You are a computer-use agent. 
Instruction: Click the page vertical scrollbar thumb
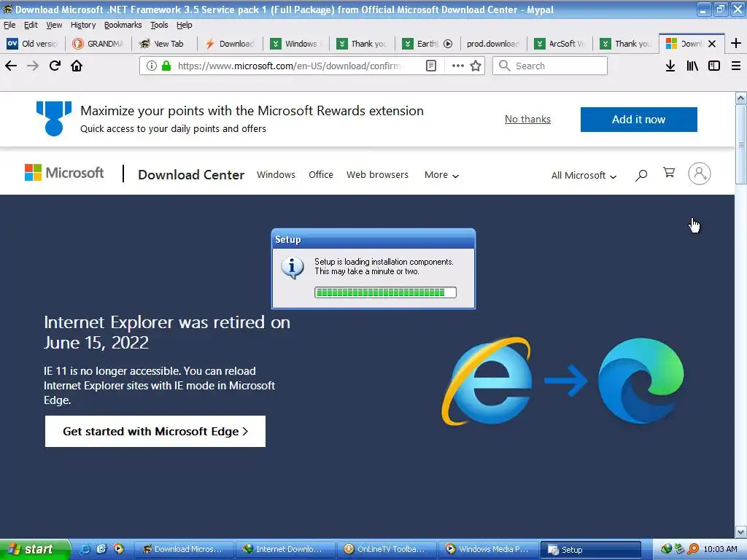click(741, 144)
